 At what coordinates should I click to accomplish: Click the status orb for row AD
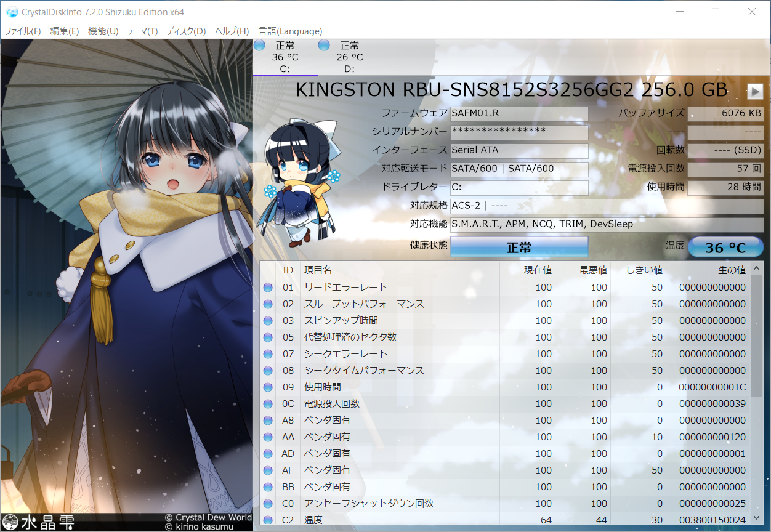[x=268, y=454]
